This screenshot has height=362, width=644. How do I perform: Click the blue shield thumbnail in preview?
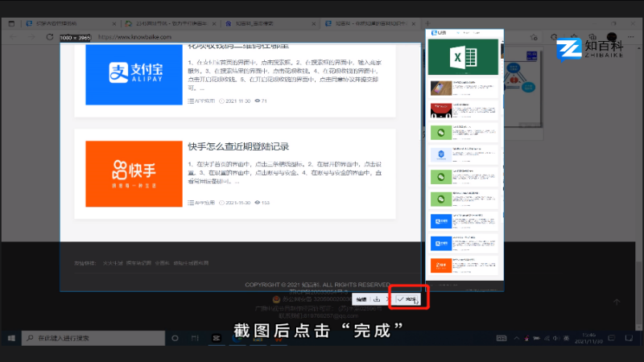point(440,154)
